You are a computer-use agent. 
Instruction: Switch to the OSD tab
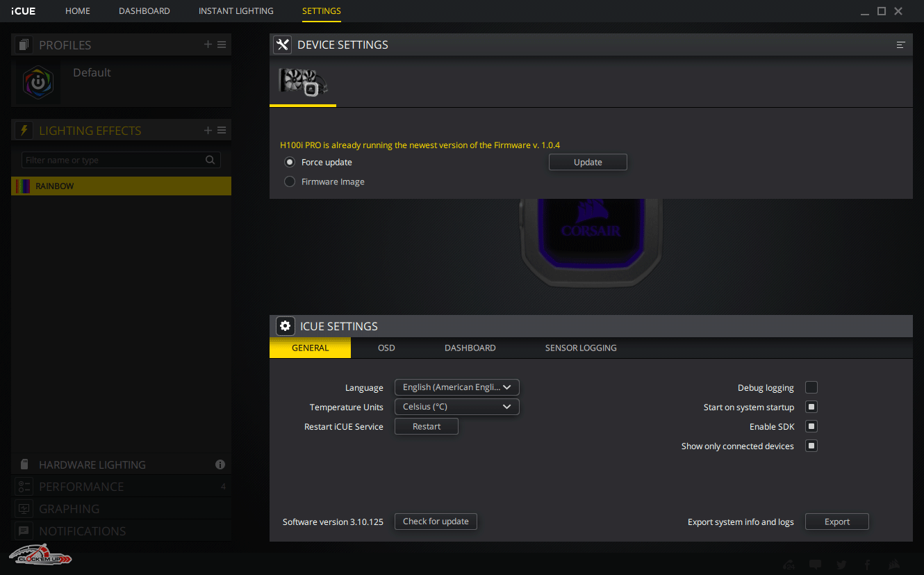pyautogui.click(x=386, y=348)
